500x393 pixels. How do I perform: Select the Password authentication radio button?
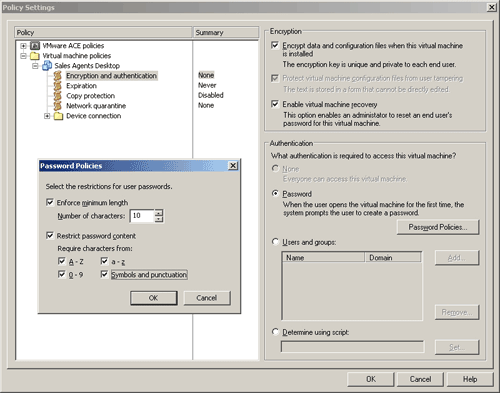[275, 193]
